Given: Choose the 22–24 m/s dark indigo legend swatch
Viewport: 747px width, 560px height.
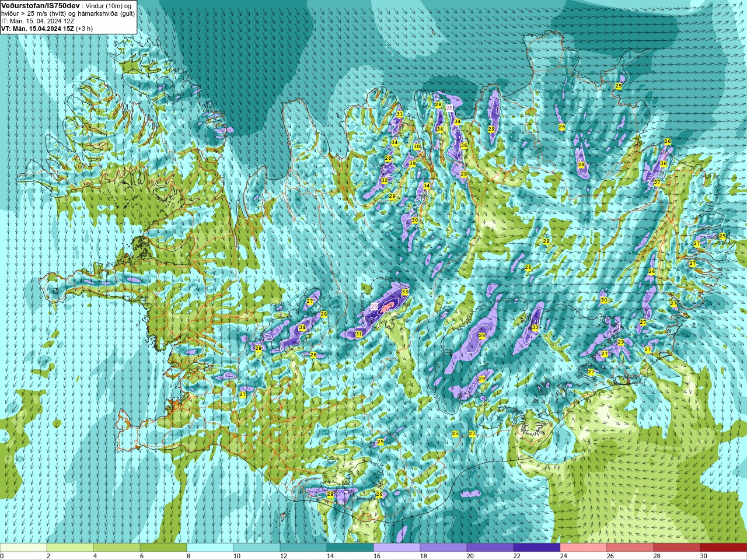Looking at the screenshot, I should (537, 548).
